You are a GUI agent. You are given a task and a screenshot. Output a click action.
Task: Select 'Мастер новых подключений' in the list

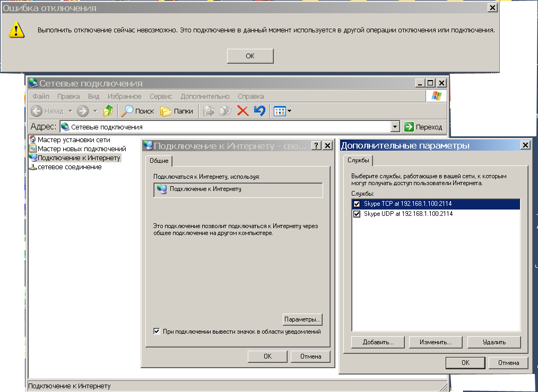click(82, 149)
